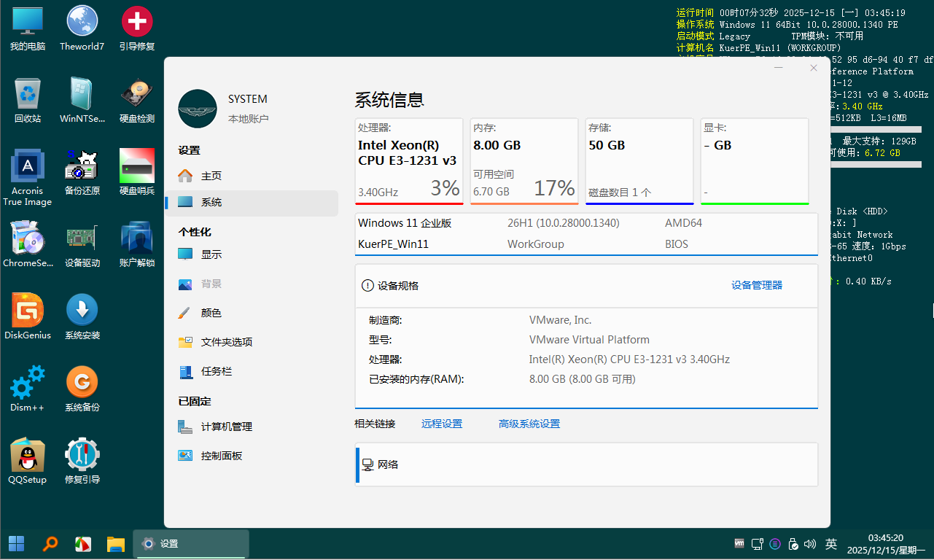Screen dimensions: 934x560
Task: Launch Acronis True Image icon
Action: pos(28,167)
